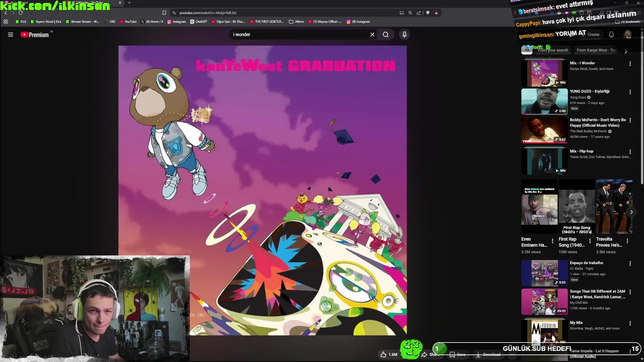Open options for 'Travolta Proves' short
Image resolution: width=644 pixels, height=362 pixels.
tap(627, 241)
